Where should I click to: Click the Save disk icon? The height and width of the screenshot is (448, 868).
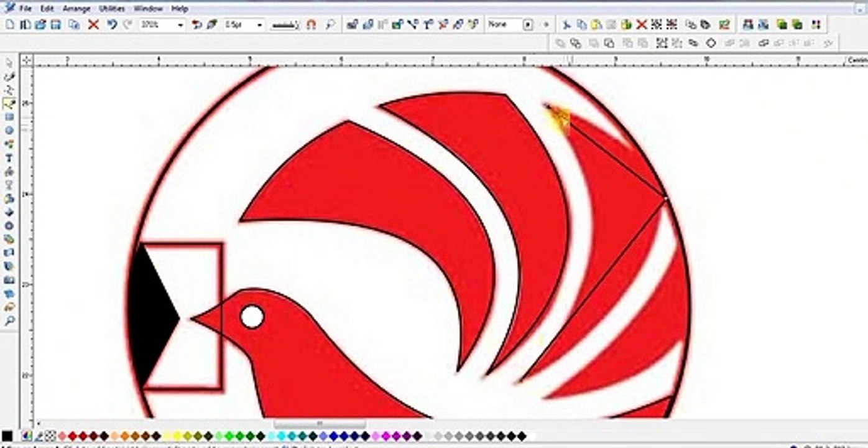click(x=56, y=25)
